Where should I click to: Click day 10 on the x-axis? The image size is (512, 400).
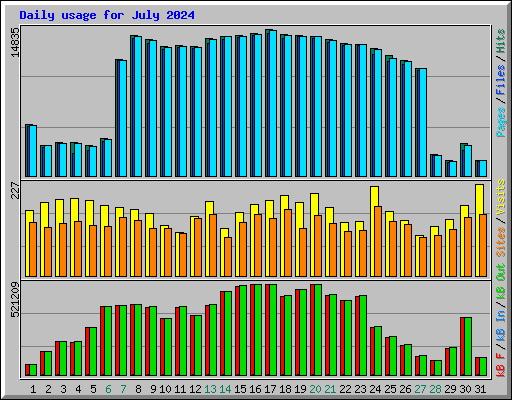[x=165, y=389]
